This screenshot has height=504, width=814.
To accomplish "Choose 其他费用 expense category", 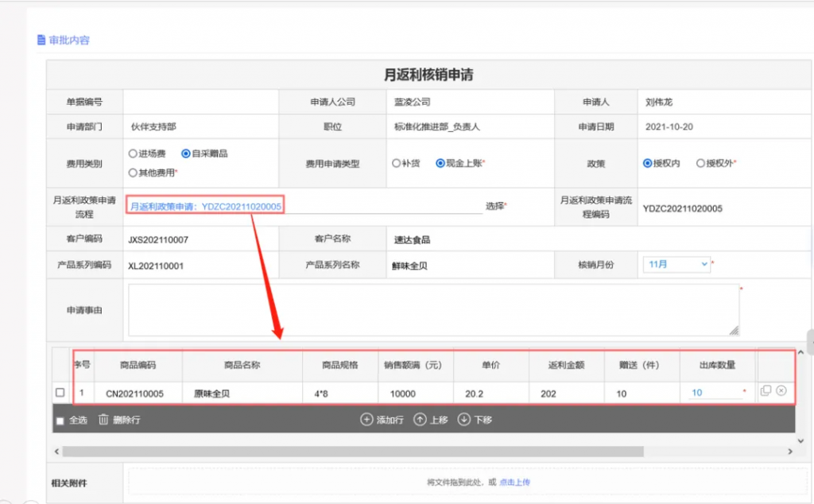I will pyautogui.click(x=133, y=172).
